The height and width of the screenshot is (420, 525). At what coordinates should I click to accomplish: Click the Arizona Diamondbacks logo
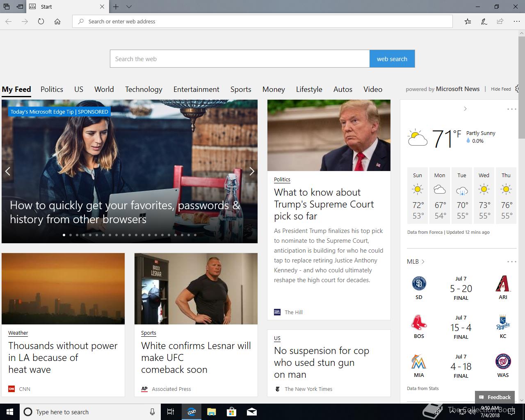pos(503,284)
